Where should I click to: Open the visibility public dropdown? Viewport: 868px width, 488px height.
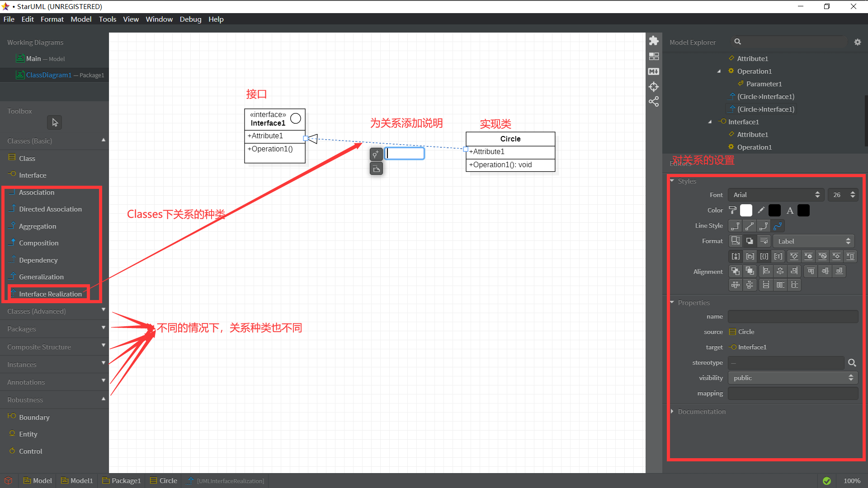pyautogui.click(x=793, y=378)
